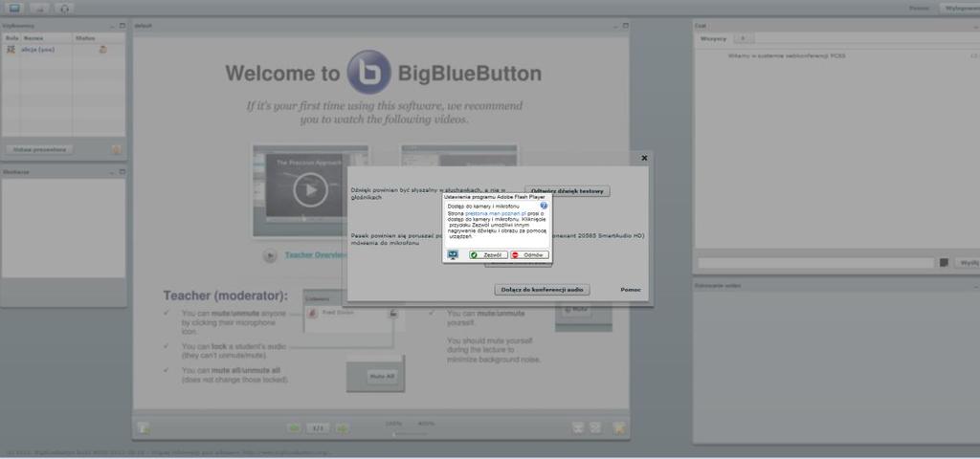Close the audio settings dialog with X

(644, 158)
